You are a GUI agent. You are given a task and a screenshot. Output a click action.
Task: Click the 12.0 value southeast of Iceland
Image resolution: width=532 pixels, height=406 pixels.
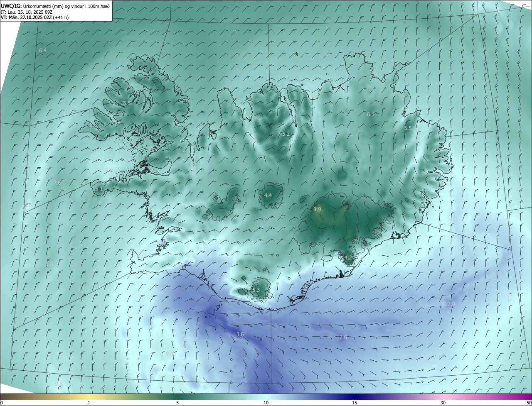[x=450, y=304]
